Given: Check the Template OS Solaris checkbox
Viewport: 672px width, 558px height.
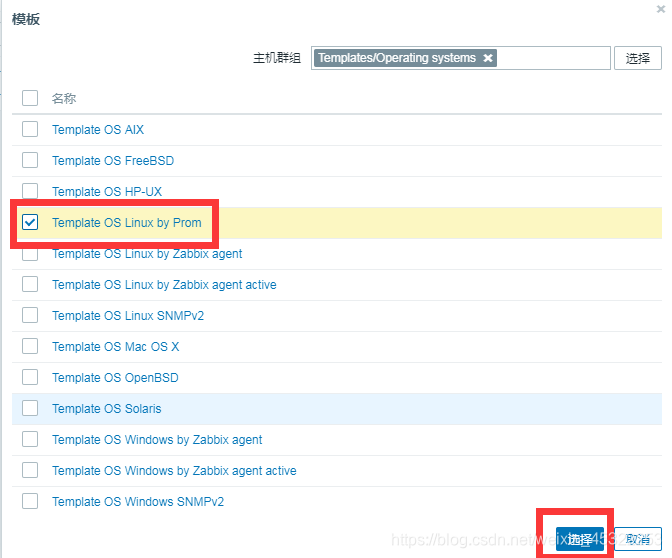Looking at the screenshot, I should pos(30,408).
